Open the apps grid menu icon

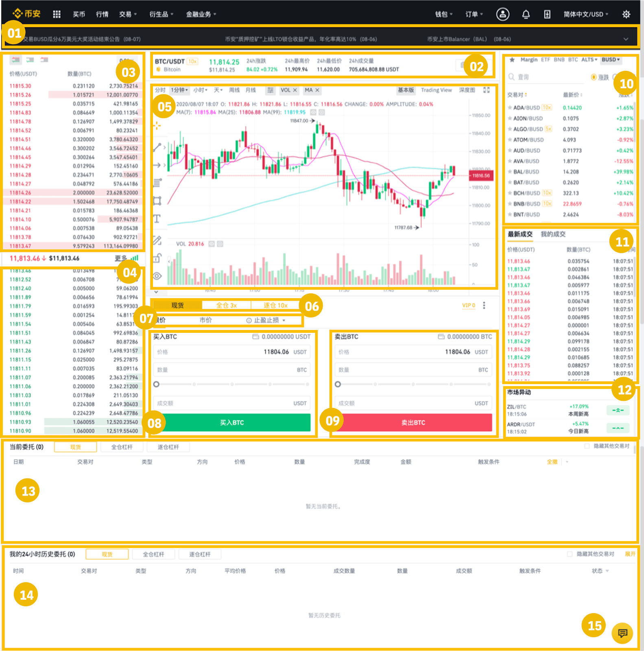[57, 14]
